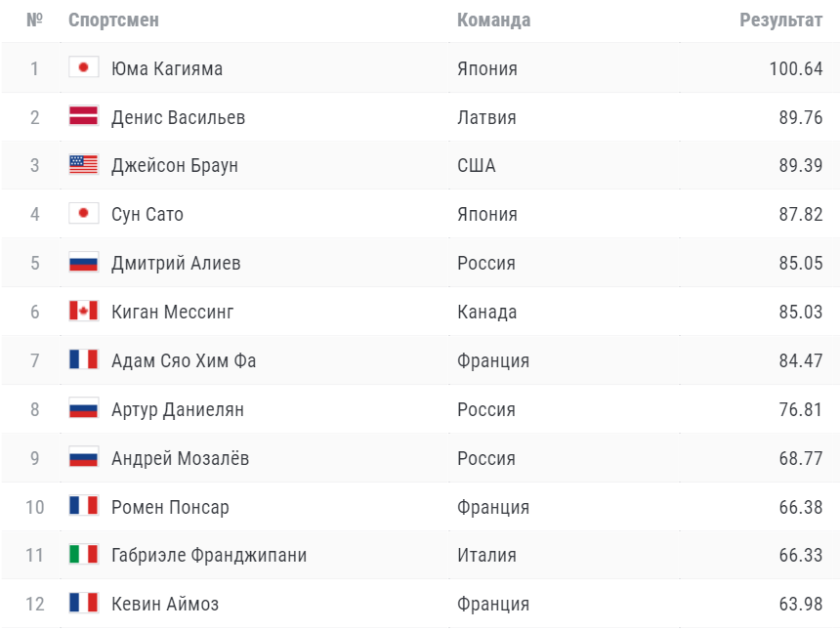Click France flag beside Адам Сяо Хим Фа

(83, 360)
